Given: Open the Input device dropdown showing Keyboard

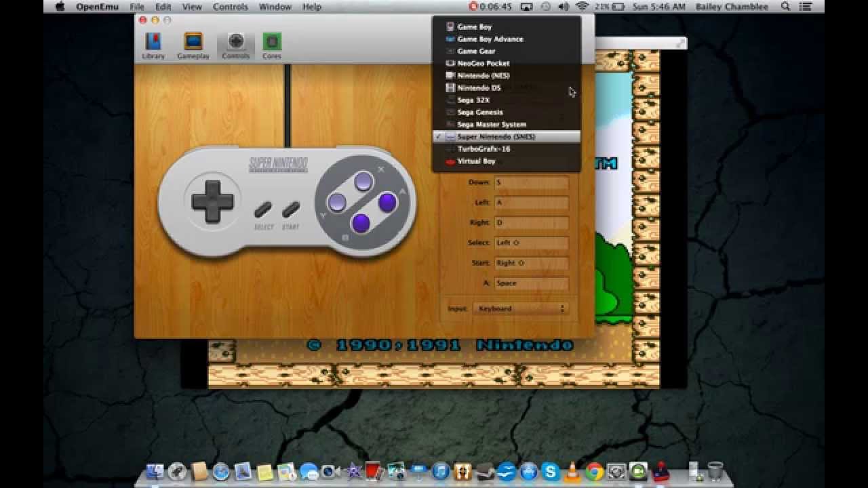Looking at the screenshot, I should 520,308.
